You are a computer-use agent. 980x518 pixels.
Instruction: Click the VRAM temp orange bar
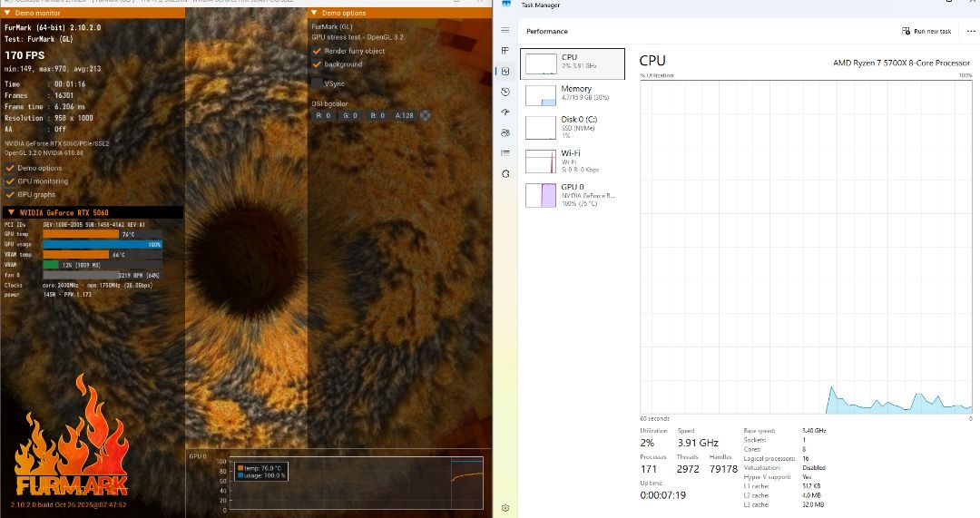pyautogui.click(x=76, y=255)
